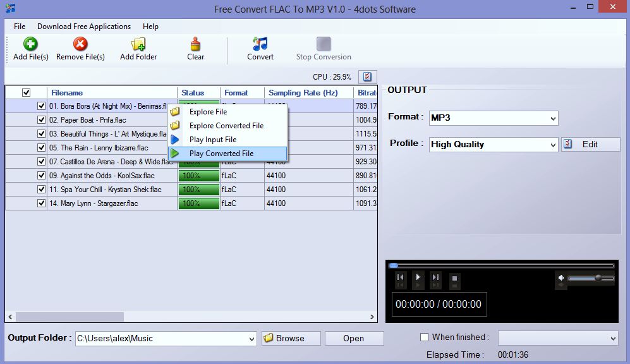630x364 pixels.
Task: Open the File menu
Action: (x=20, y=27)
